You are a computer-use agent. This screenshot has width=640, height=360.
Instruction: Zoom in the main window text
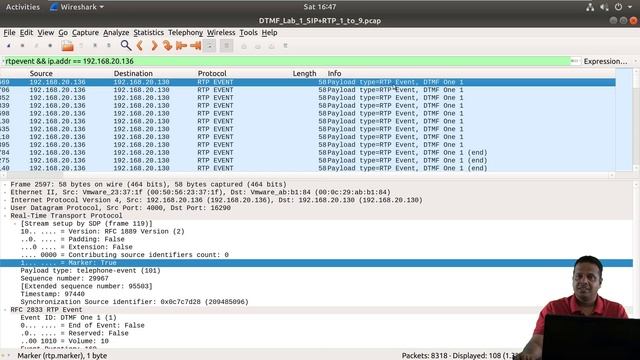[x=244, y=46]
